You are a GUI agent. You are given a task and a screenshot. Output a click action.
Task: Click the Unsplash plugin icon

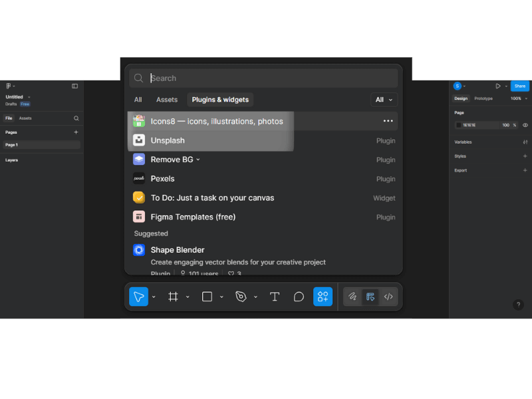point(139,140)
